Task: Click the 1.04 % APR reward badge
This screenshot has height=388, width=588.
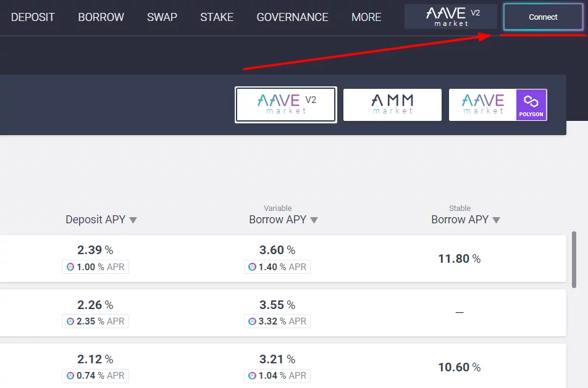Action: click(x=277, y=376)
